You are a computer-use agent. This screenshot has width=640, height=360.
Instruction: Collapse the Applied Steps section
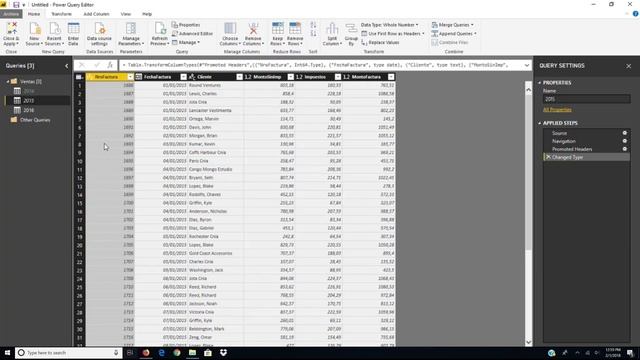point(540,123)
